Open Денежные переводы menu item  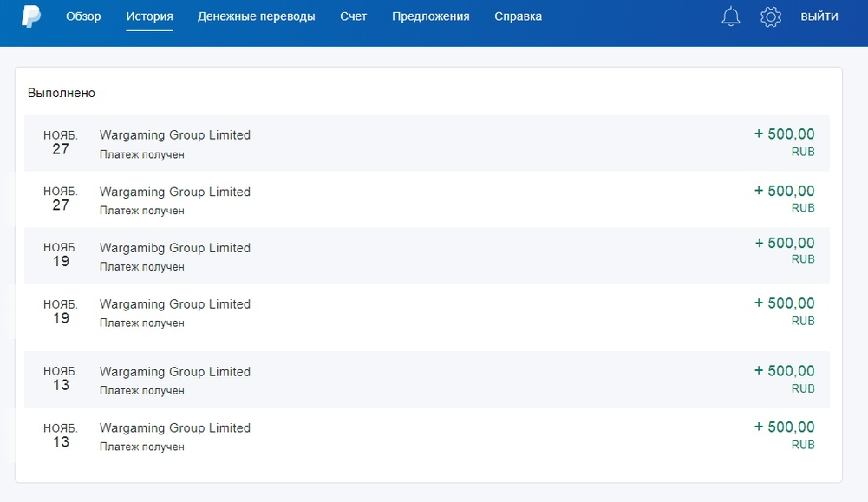click(x=257, y=16)
